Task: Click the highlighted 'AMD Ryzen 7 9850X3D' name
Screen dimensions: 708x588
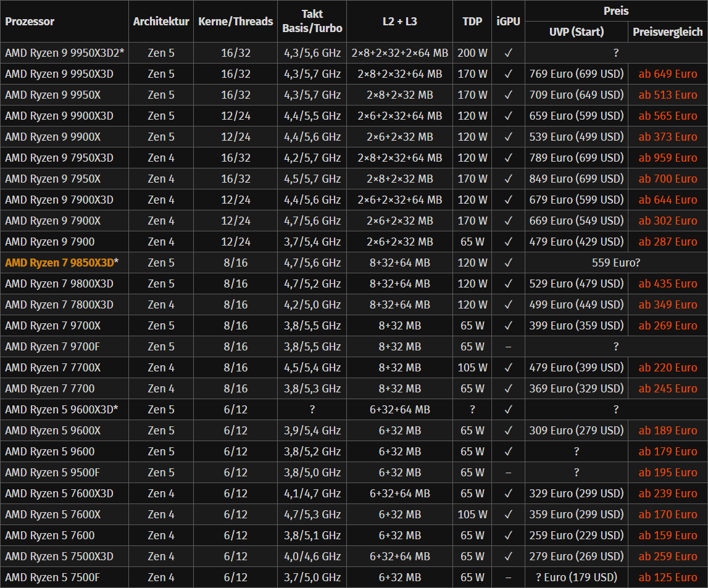Action: pyautogui.click(x=59, y=263)
